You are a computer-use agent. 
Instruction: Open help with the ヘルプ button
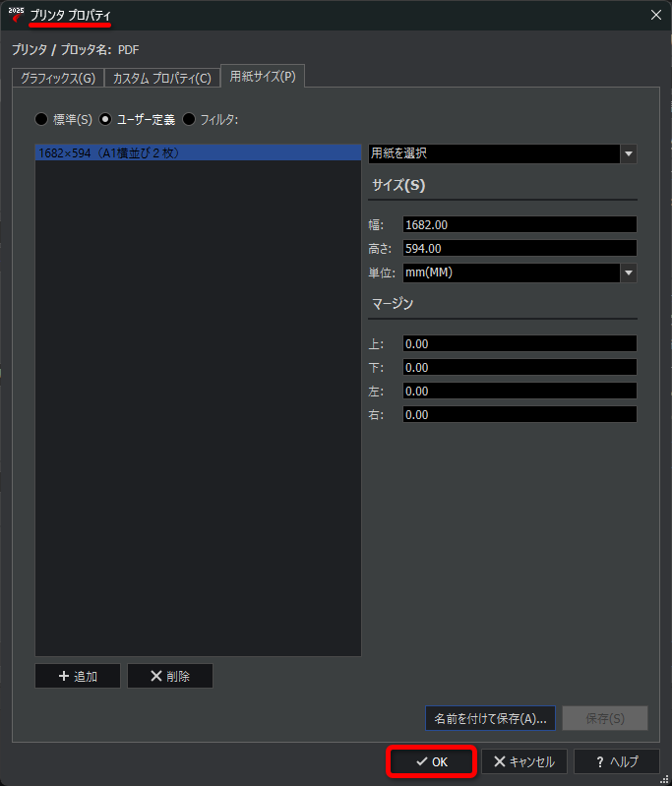(x=616, y=761)
